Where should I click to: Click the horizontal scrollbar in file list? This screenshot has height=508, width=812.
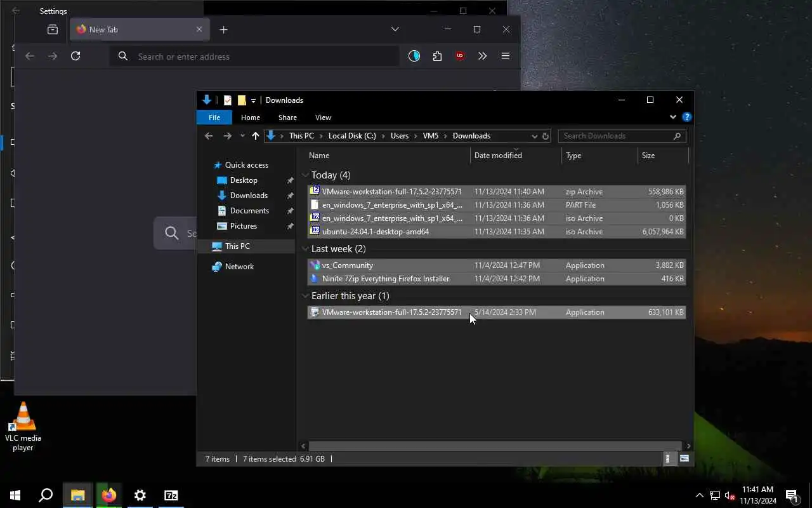(x=495, y=446)
